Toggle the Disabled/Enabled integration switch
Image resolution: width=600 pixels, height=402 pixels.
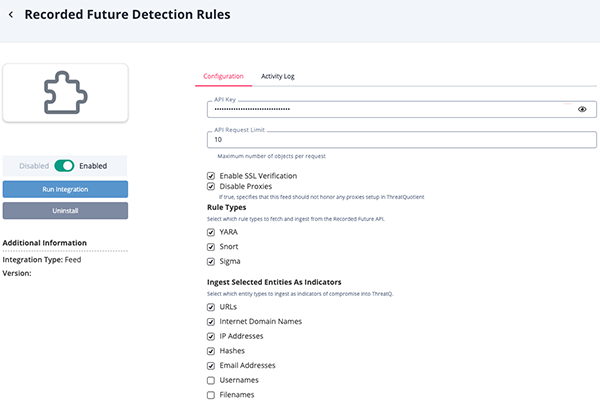(x=65, y=166)
